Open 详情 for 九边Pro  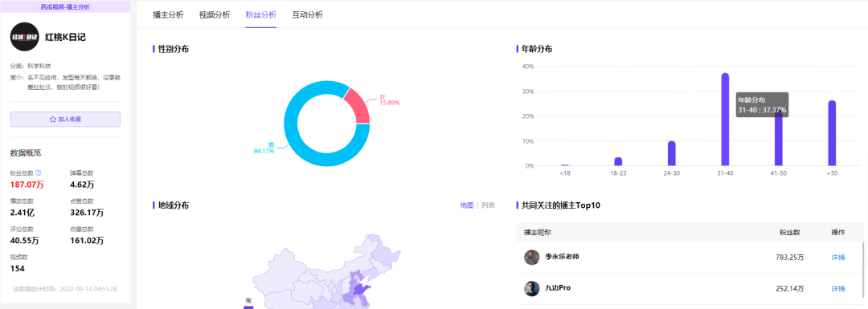pos(838,289)
